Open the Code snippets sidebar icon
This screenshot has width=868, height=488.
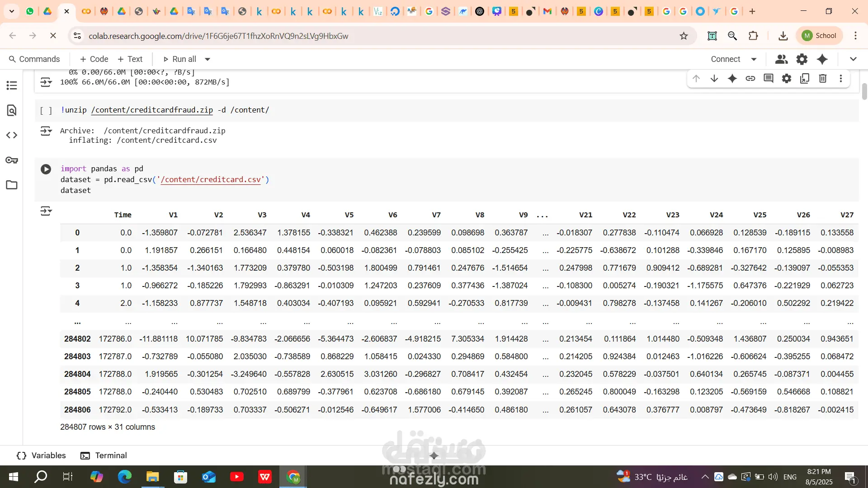pos(12,135)
